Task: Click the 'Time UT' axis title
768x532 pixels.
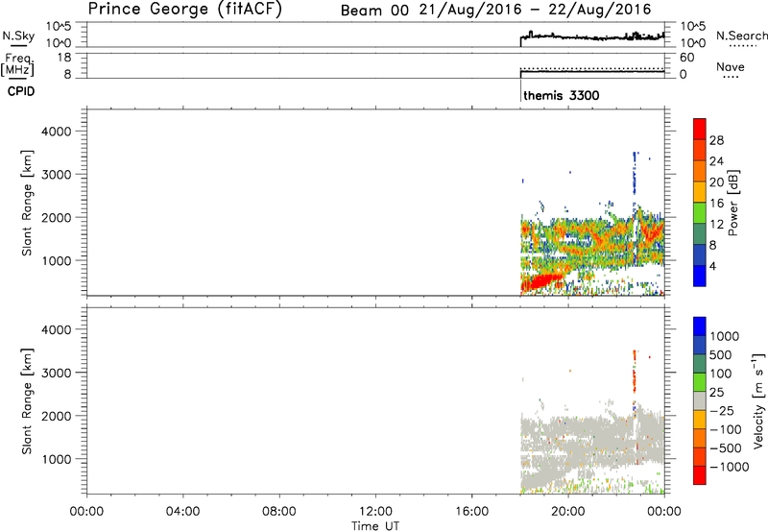Action: pyautogui.click(x=375, y=526)
